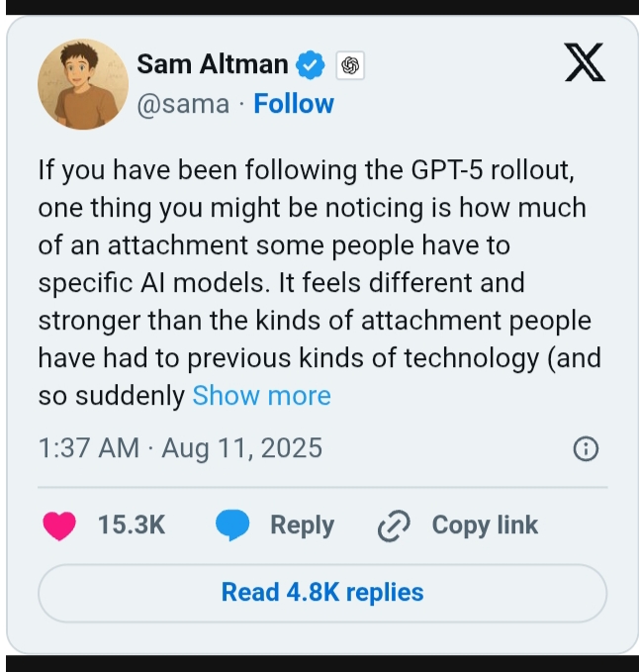Click the 15.3K likes count

[132, 526]
